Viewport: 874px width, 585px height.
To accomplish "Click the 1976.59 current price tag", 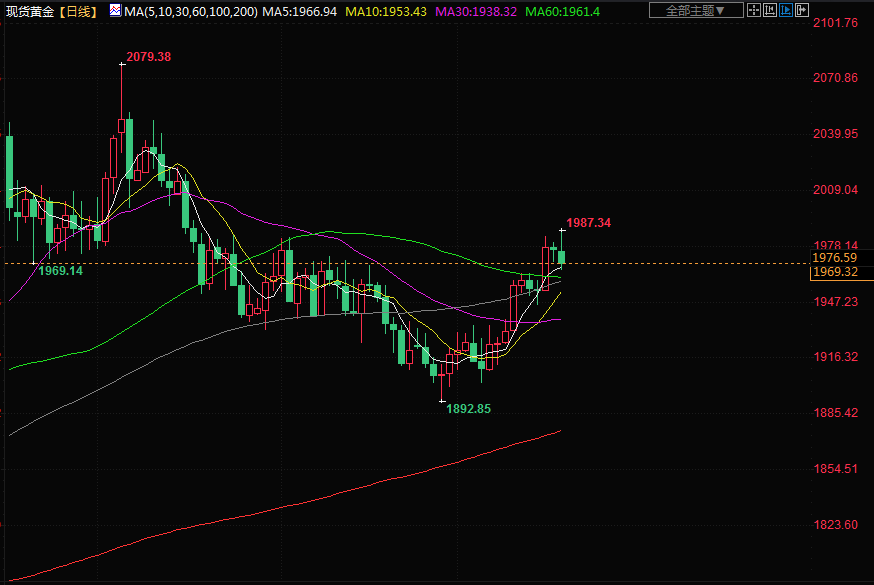I will coord(834,258).
